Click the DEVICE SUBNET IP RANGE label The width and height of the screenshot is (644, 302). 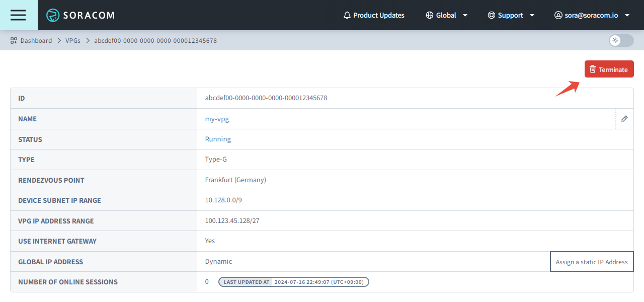coord(59,200)
